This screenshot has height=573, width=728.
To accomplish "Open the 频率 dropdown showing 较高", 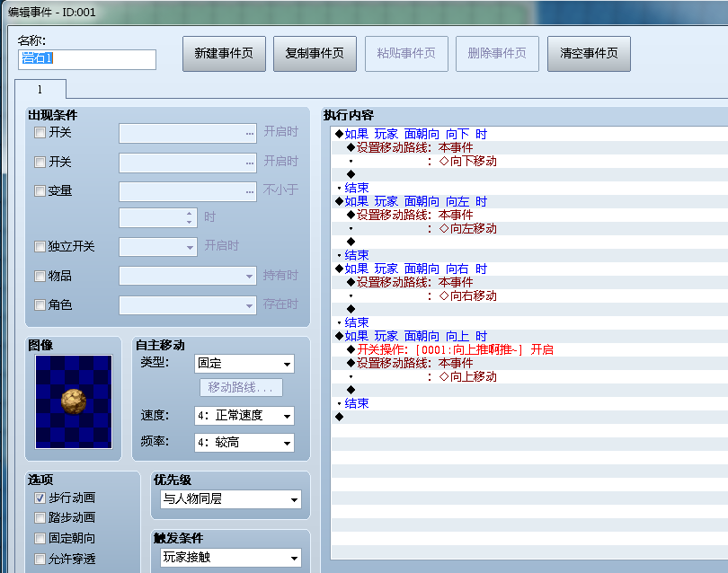I will tap(244, 443).
